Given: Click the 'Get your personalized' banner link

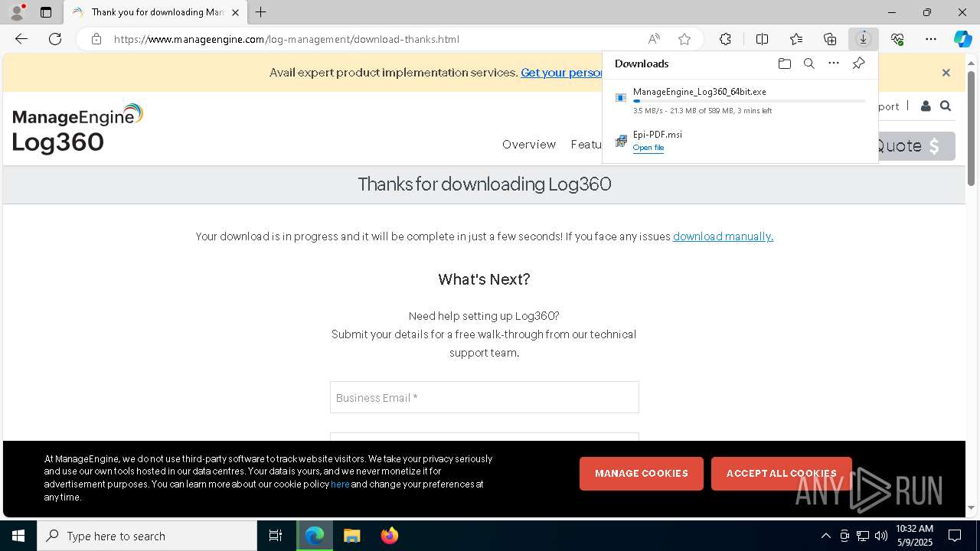Looking at the screenshot, I should (561, 73).
